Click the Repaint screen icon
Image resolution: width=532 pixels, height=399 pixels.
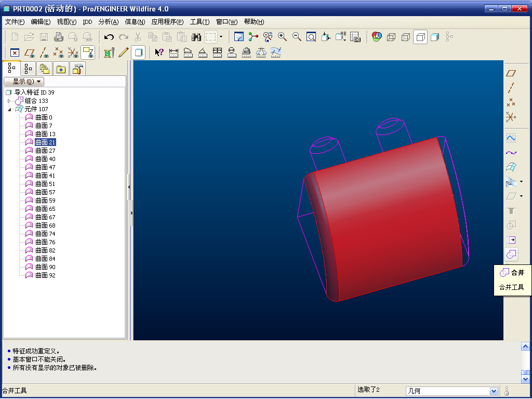pos(239,37)
